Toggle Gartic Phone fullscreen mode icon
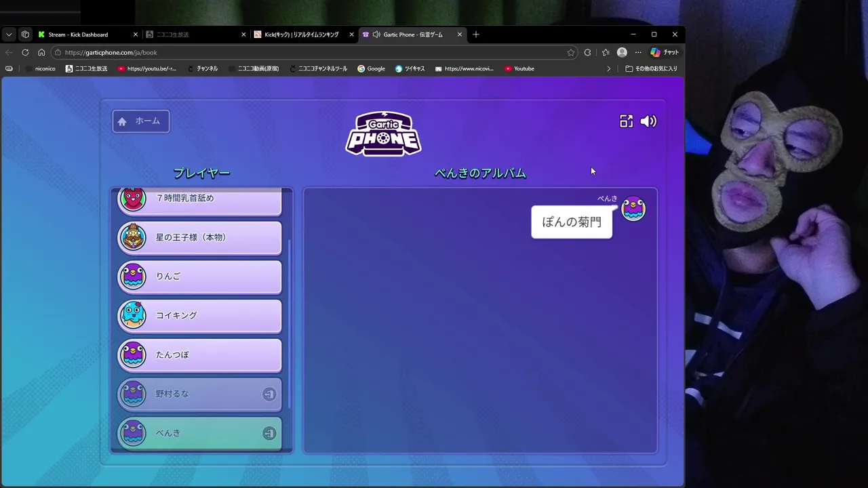 tap(626, 121)
